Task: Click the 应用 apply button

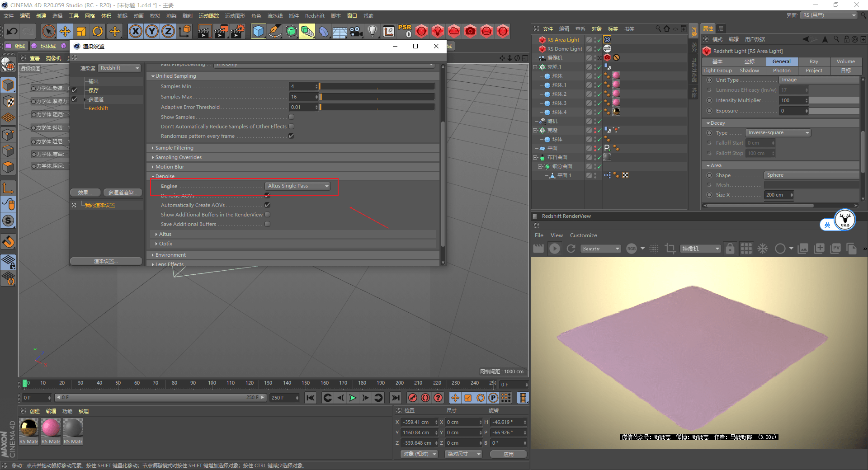Action: 509,454
